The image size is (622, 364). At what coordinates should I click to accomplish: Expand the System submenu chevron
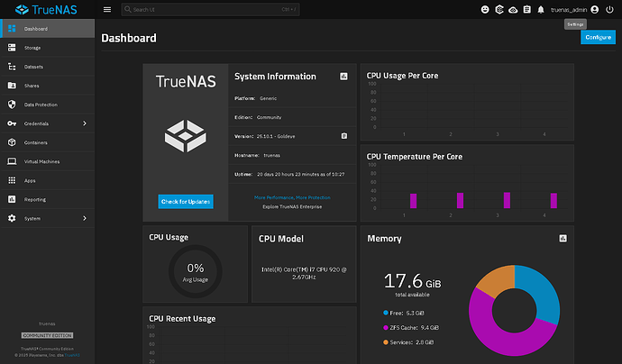[x=85, y=218]
